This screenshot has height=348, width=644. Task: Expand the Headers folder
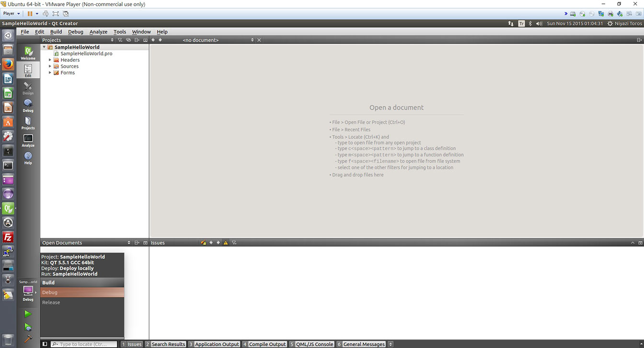pos(50,60)
